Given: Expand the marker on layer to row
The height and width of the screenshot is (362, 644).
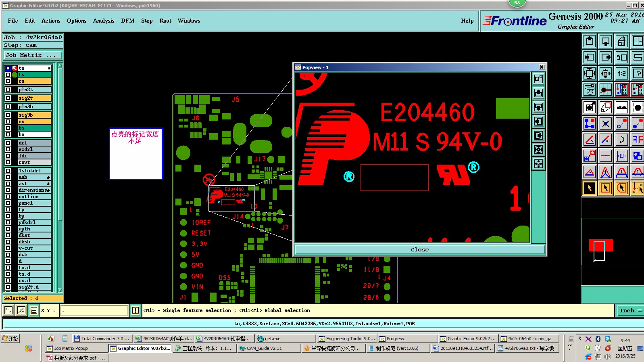Looking at the screenshot, I should (x=49, y=68).
